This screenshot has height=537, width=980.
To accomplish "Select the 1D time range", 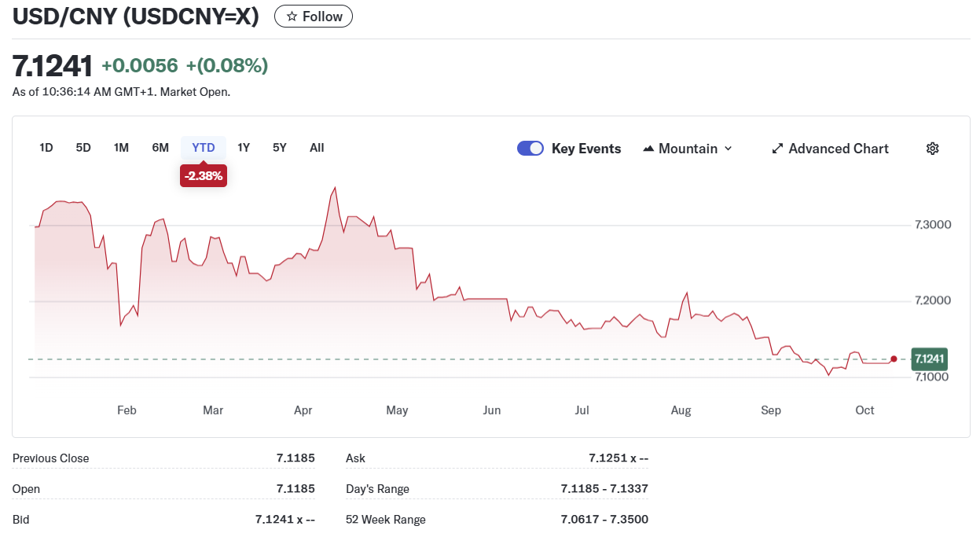I will coord(46,148).
